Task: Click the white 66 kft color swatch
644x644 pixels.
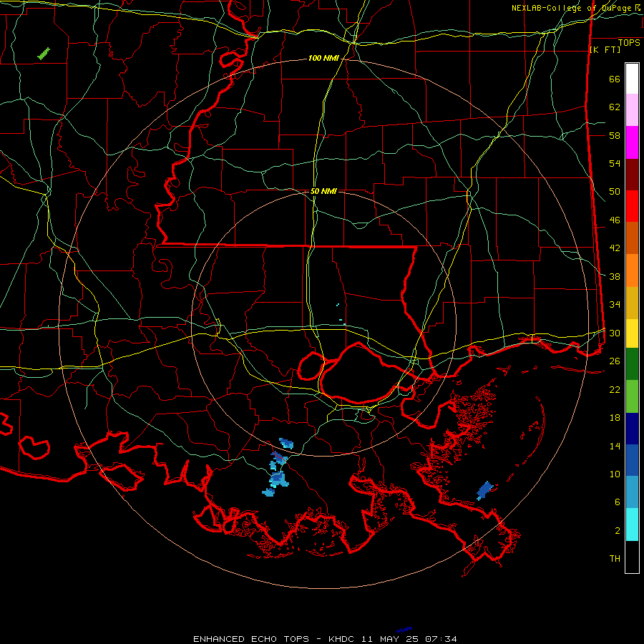Action: coord(632,79)
